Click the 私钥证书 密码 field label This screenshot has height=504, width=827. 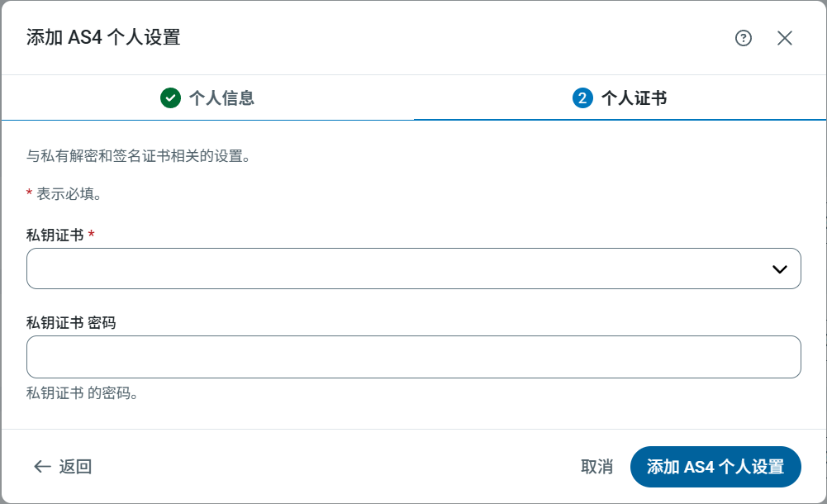(71, 323)
